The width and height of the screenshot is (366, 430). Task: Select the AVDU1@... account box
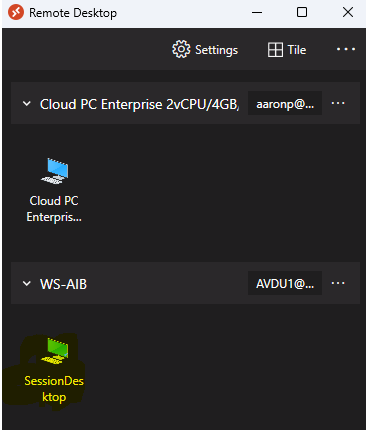pyautogui.click(x=285, y=283)
